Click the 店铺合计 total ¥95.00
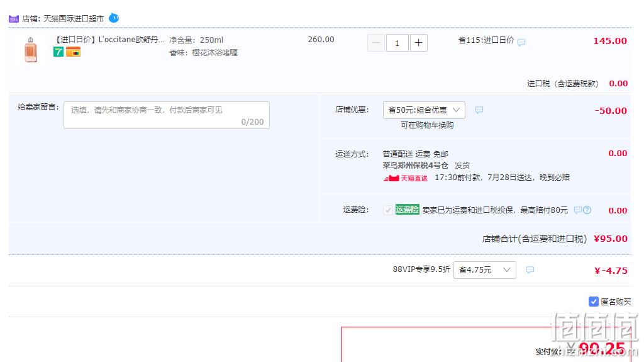 [610, 238]
